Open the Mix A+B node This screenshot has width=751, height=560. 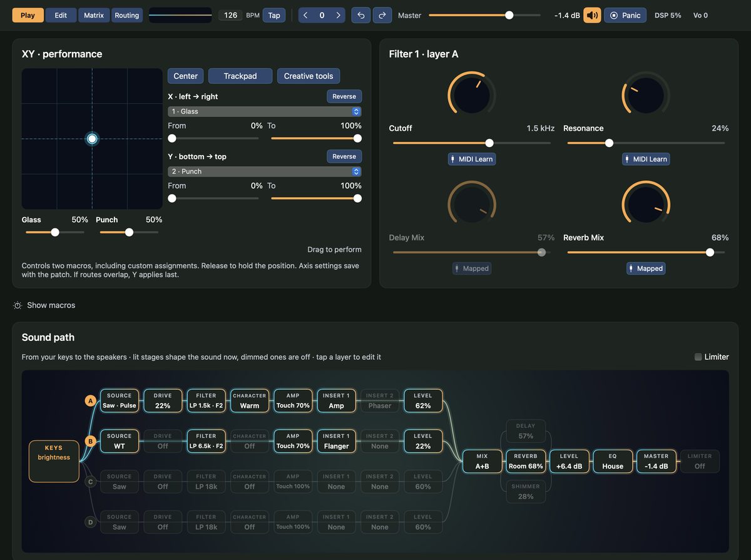(482, 461)
